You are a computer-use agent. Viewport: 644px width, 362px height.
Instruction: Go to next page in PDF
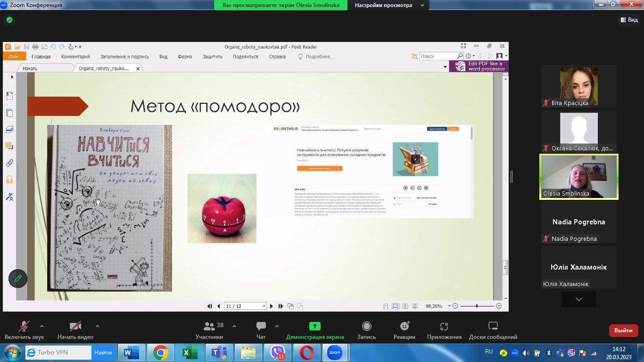point(272,306)
